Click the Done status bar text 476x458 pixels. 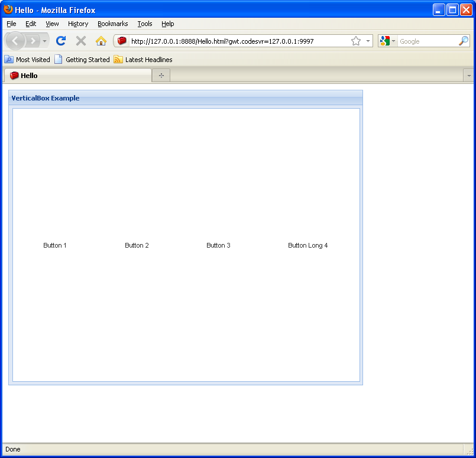(13, 449)
